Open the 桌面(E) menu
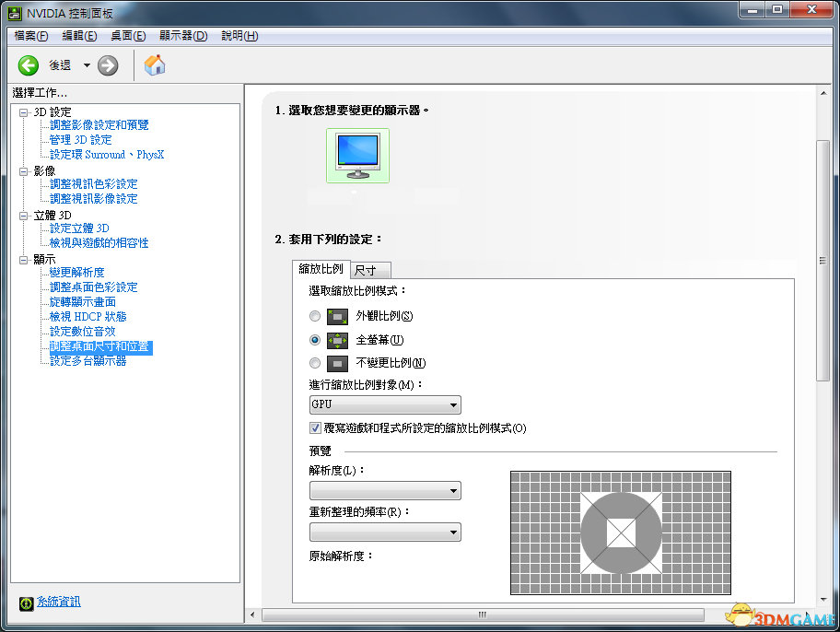This screenshot has width=840, height=632. pos(128,35)
